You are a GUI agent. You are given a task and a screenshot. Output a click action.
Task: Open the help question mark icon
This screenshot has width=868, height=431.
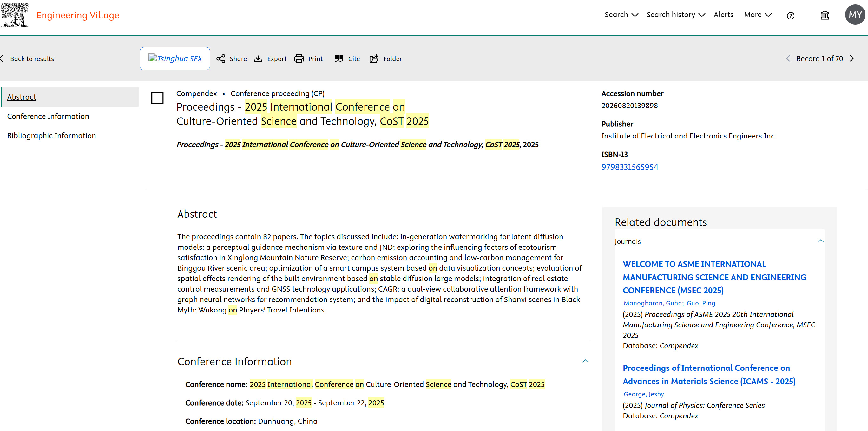[x=791, y=16]
